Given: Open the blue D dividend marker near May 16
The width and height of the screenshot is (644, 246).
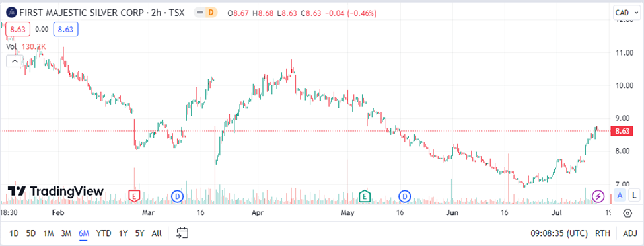Looking at the screenshot, I should pos(405,196).
